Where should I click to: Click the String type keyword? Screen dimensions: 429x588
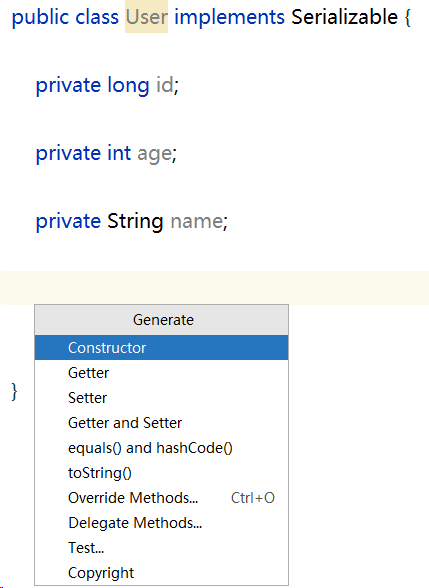[135, 222]
